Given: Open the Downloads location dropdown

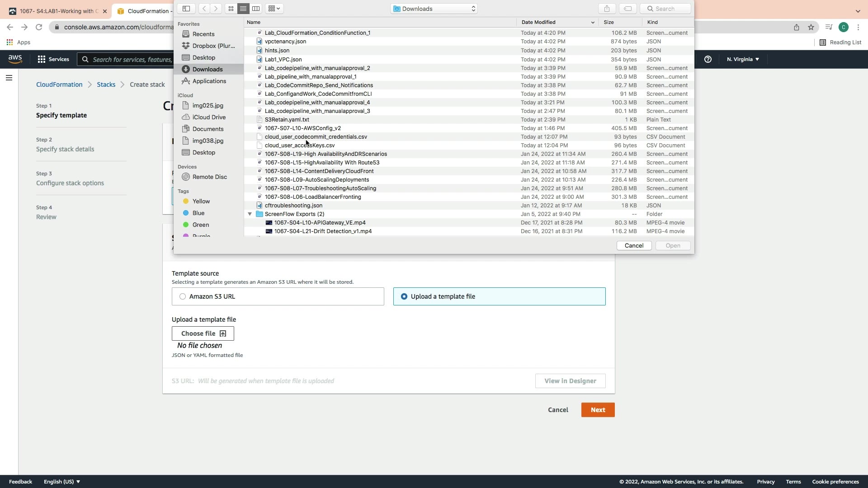Looking at the screenshot, I should (x=434, y=9).
